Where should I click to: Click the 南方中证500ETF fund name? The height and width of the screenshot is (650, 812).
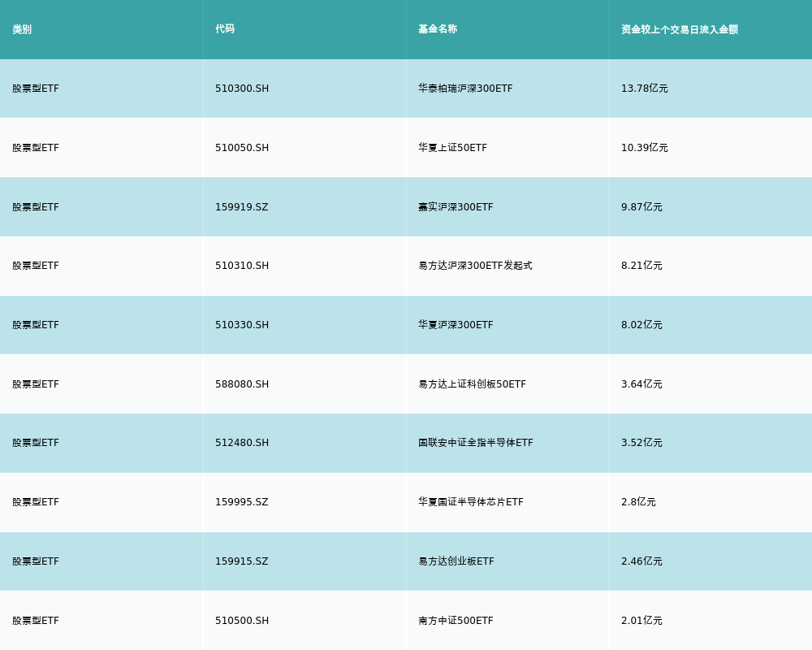pyautogui.click(x=456, y=621)
